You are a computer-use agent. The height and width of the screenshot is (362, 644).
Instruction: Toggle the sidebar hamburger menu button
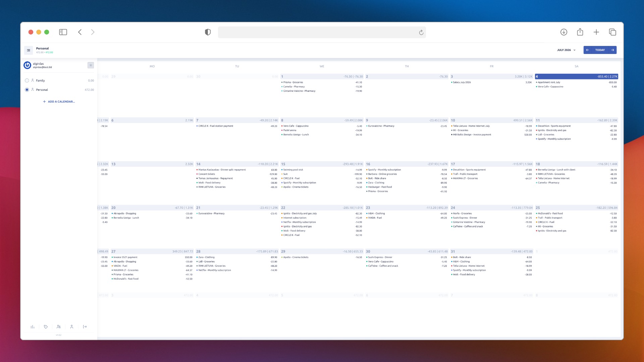pyautogui.click(x=29, y=50)
